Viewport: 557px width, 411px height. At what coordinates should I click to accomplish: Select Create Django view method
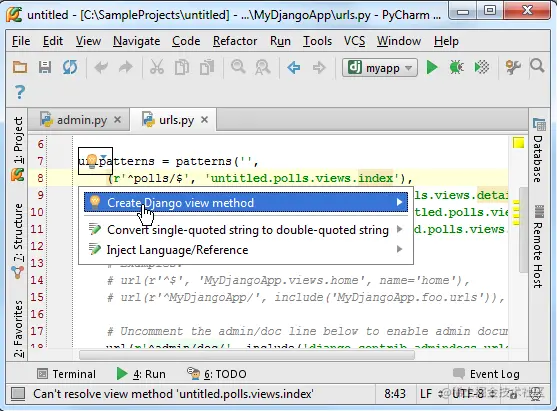(246, 202)
